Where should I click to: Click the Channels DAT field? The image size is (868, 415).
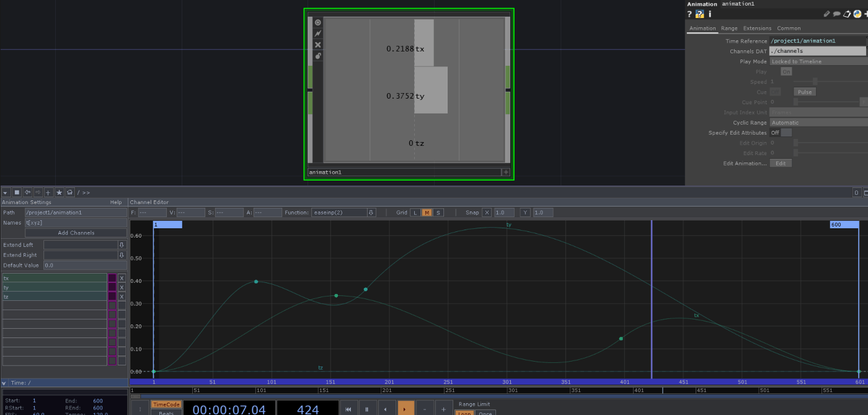[x=818, y=51]
